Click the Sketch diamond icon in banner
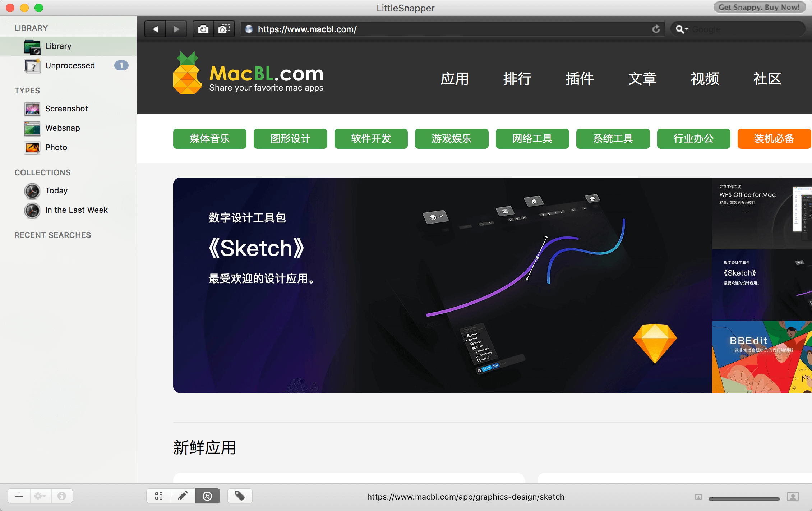 [x=655, y=344]
